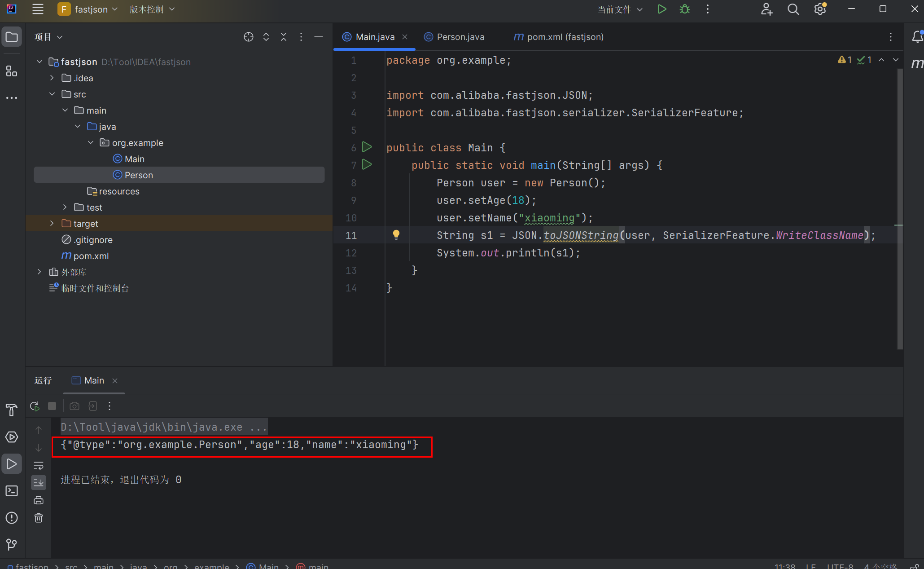
Task: Expand the target folder
Action: (x=52, y=223)
